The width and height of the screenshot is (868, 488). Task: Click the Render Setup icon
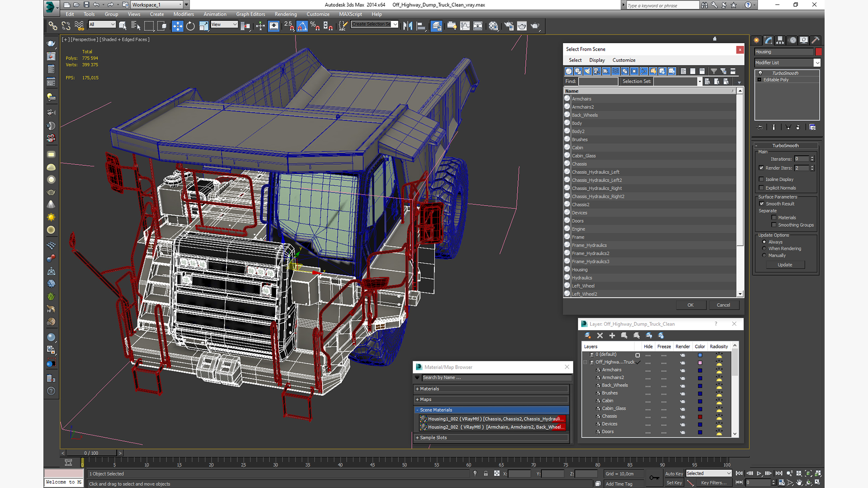click(509, 26)
